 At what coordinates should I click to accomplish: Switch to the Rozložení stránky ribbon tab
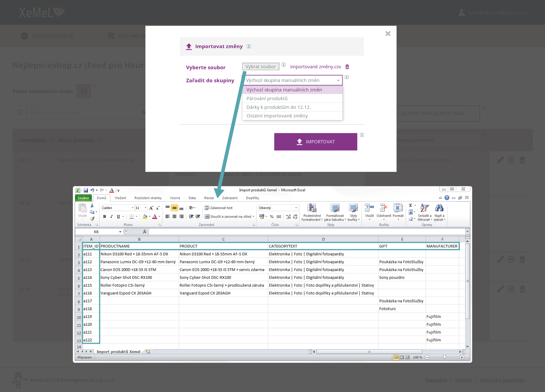(x=148, y=198)
